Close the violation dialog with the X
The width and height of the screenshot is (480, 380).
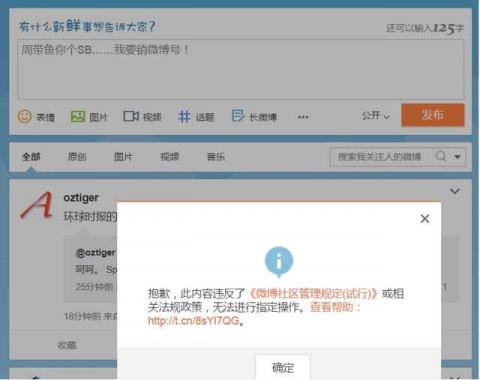tap(425, 219)
